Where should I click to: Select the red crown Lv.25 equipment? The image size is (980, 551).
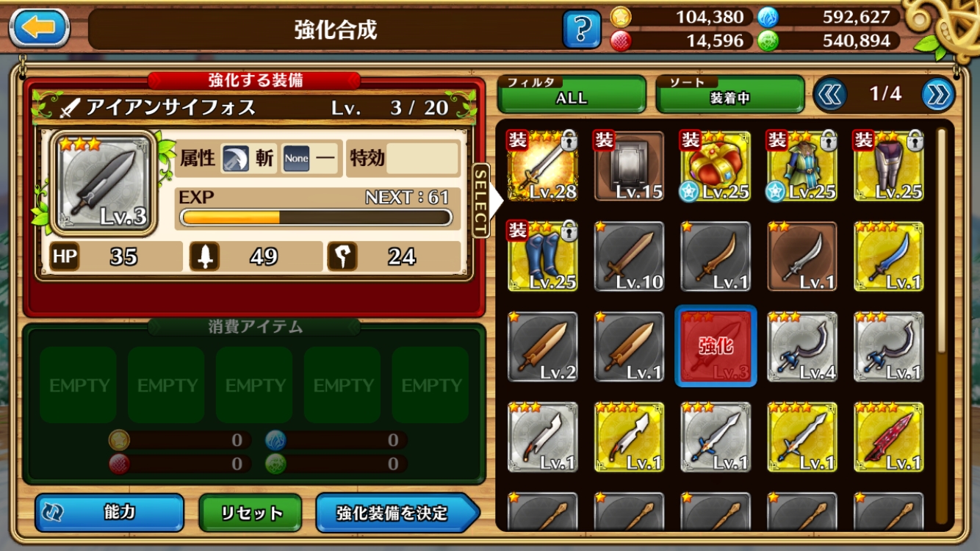pos(716,167)
